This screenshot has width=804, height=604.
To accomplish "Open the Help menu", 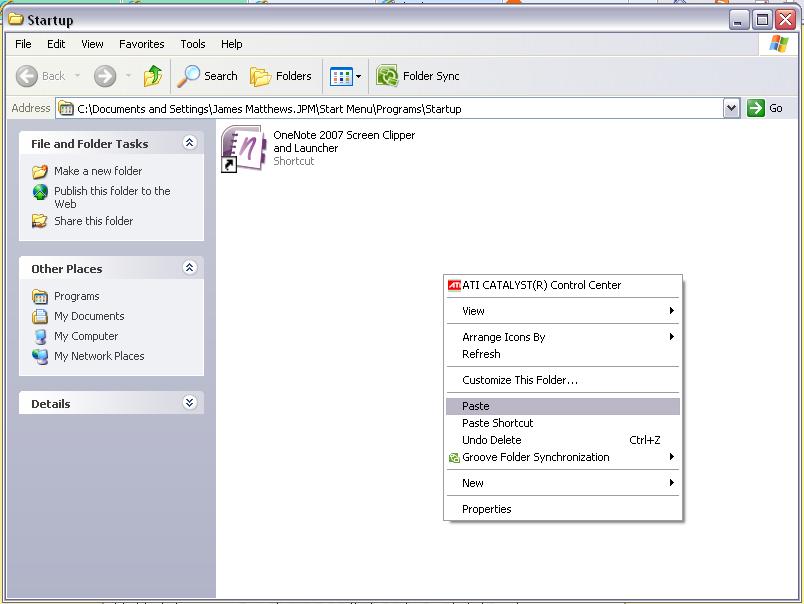I will 232,44.
